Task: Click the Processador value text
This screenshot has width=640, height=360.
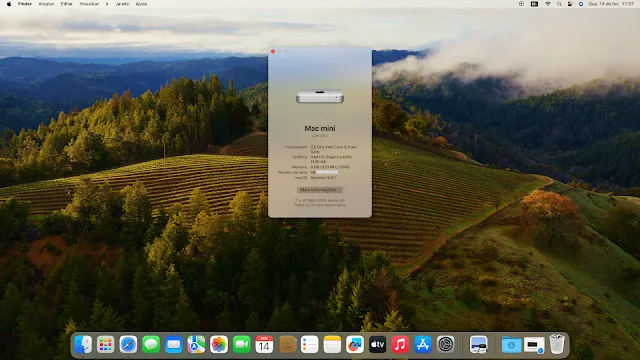Action: (x=333, y=149)
